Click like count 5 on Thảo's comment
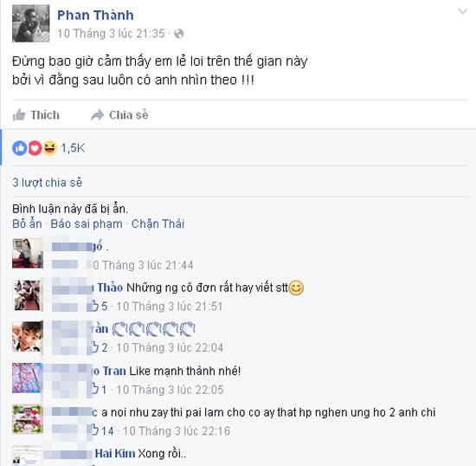The image size is (476, 466). (104, 307)
